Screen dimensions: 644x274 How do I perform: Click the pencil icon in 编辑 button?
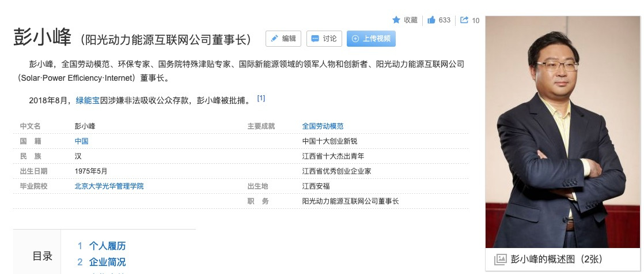(x=275, y=39)
